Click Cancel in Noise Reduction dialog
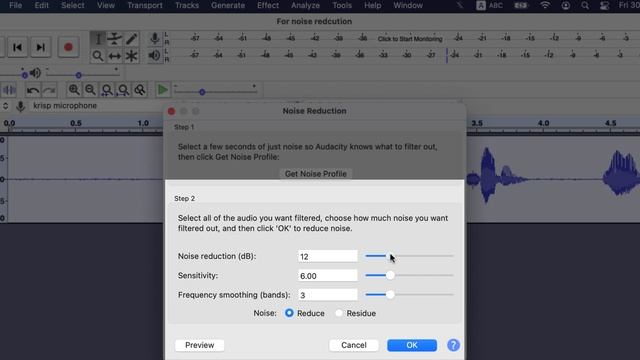This screenshot has height=360, width=640. point(354,345)
